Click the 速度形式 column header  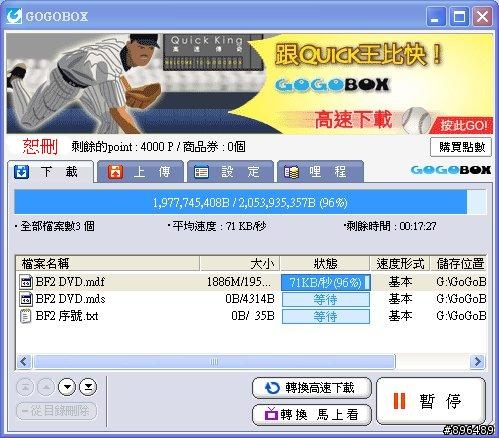tap(400, 264)
